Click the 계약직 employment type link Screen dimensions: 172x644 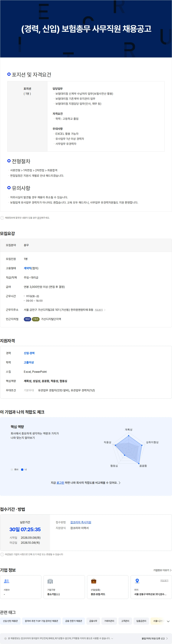point(27,268)
